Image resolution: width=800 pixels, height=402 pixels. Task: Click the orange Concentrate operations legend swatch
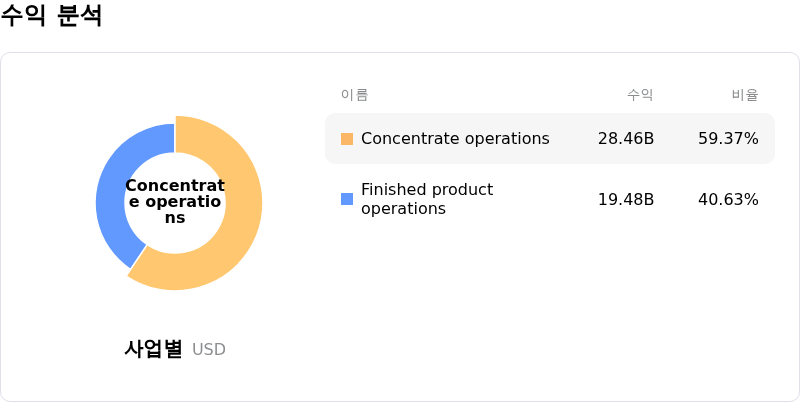[x=347, y=139]
